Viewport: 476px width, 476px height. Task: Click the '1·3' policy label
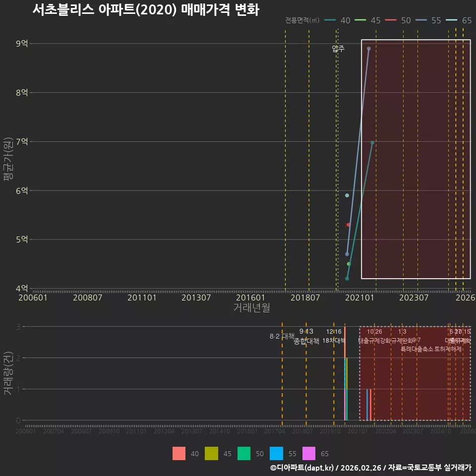point(402,332)
